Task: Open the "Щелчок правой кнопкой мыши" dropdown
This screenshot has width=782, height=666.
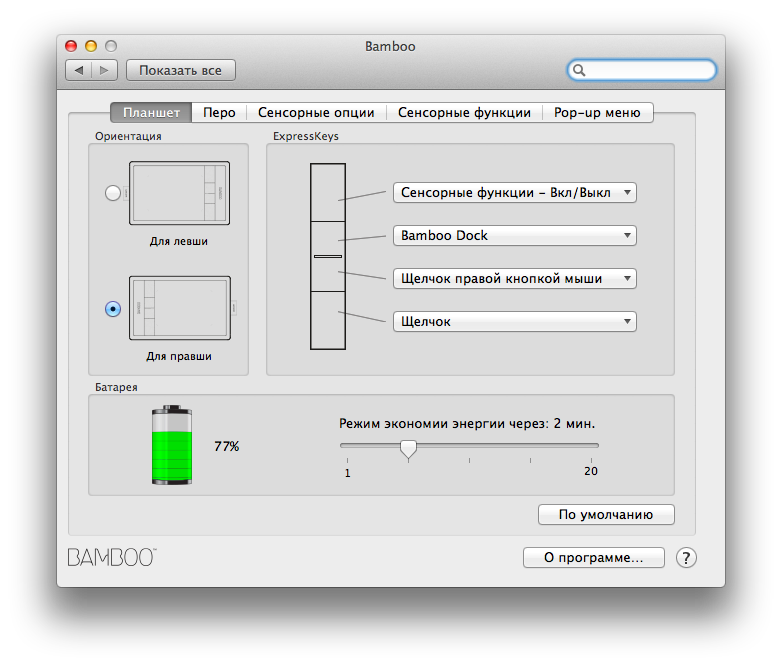Action: [515, 278]
